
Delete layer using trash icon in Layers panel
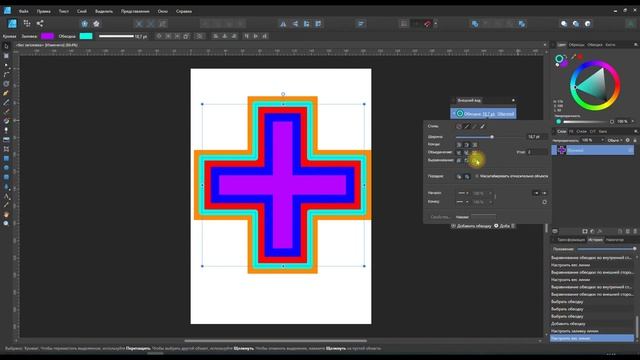click(635, 231)
